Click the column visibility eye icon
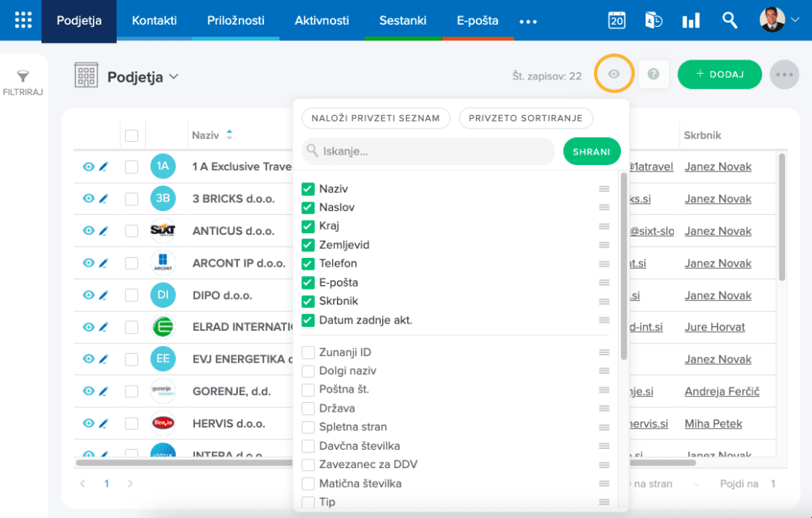812x518 pixels. tap(614, 74)
